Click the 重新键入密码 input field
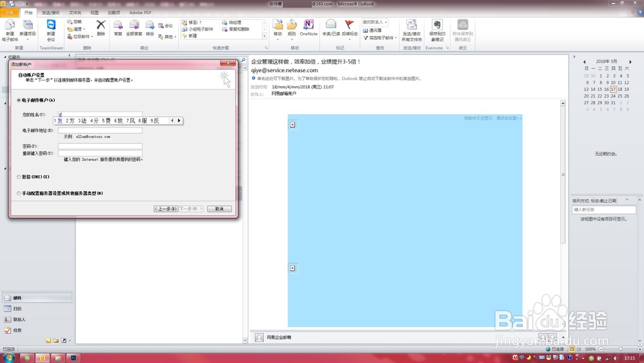This screenshot has width=644, height=363. click(100, 153)
